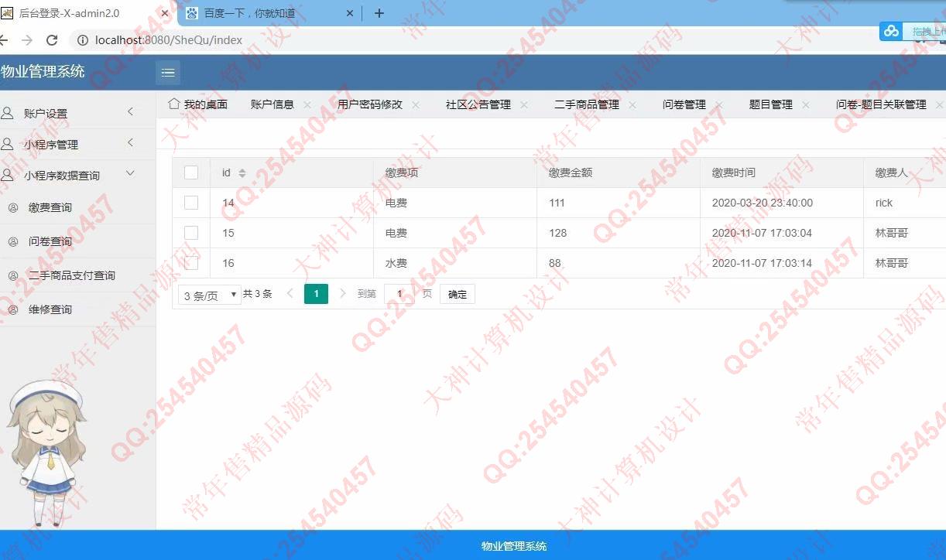Click the icon next to 缴费查询
946x560 pixels.
(x=13, y=207)
